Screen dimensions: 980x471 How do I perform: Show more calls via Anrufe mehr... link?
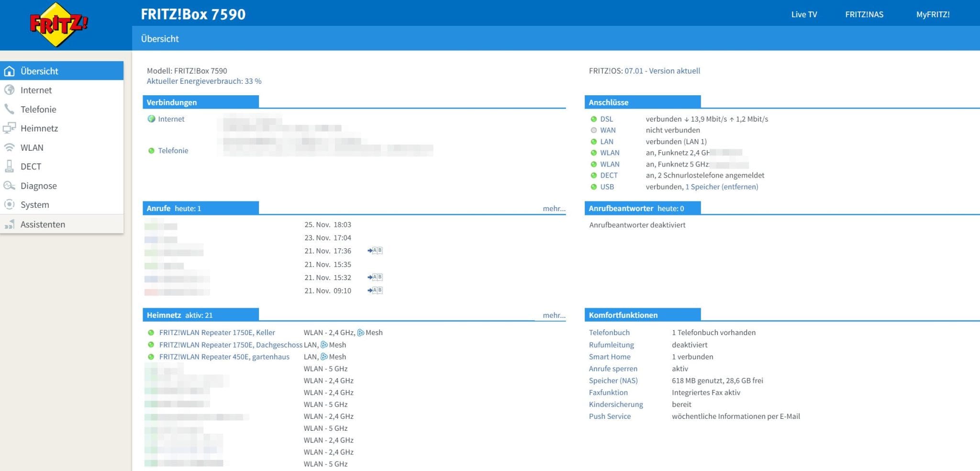point(554,208)
